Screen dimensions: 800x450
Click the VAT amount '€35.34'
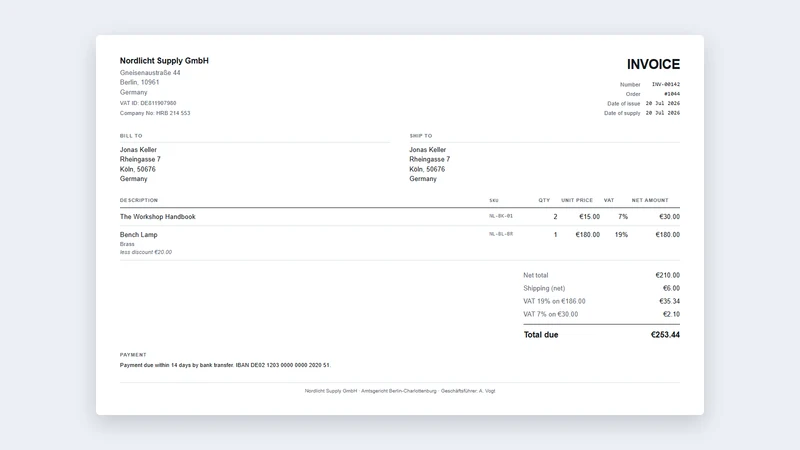[x=669, y=301]
